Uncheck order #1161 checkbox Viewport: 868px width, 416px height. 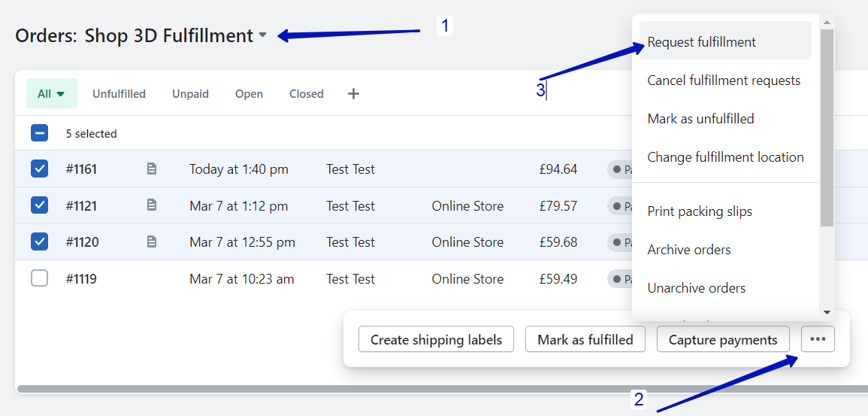tap(39, 169)
